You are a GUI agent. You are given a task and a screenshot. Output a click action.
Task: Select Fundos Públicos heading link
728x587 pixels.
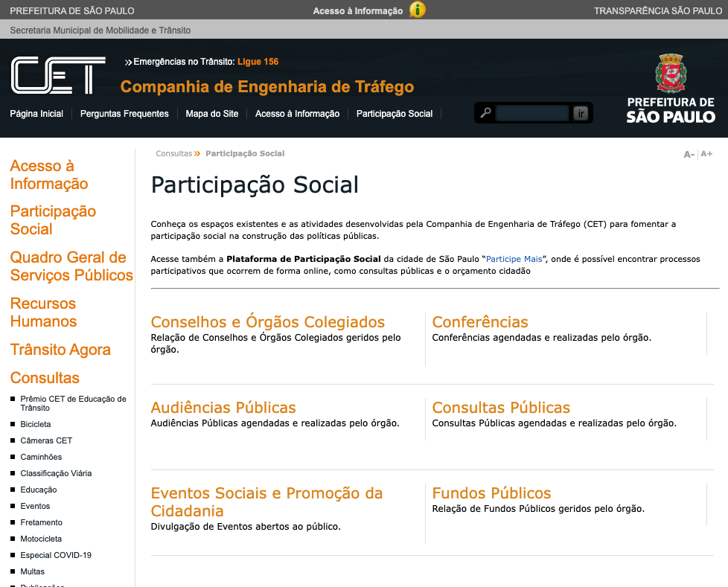click(x=491, y=493)
